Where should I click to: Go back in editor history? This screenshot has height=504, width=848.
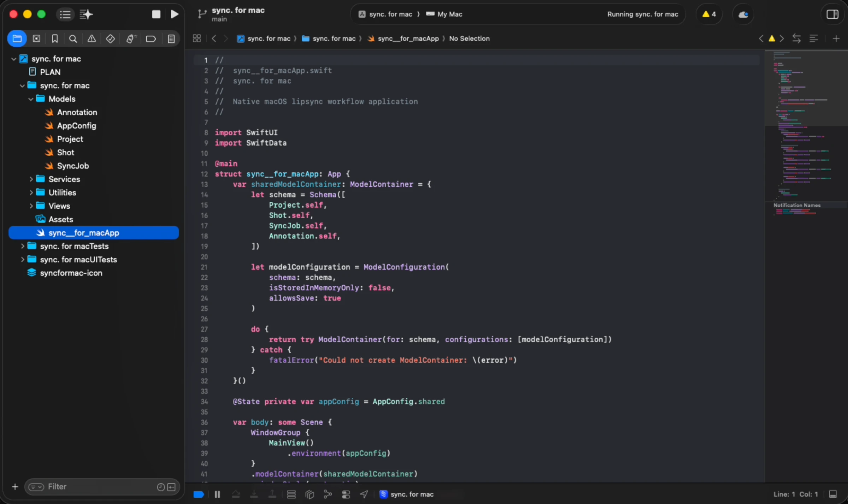214,38
